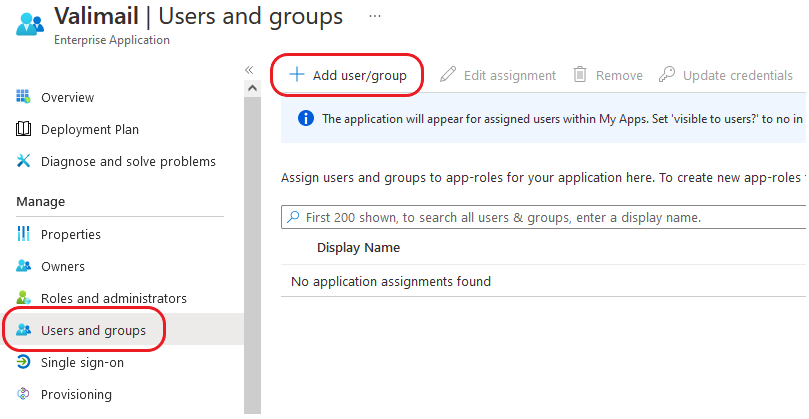Click the Diagnose wrench icon
This screenshot has width=809, height=419.
coord(23,161)
